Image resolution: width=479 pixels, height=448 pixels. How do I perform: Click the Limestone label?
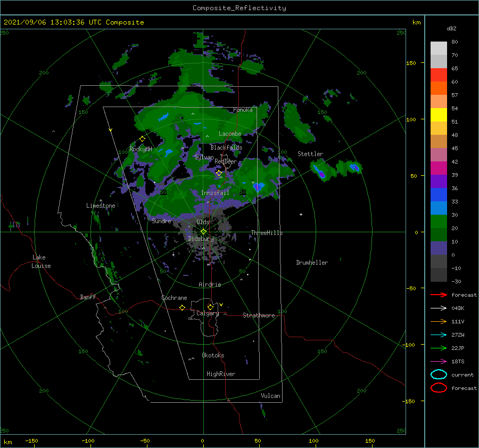pos(101,206)
